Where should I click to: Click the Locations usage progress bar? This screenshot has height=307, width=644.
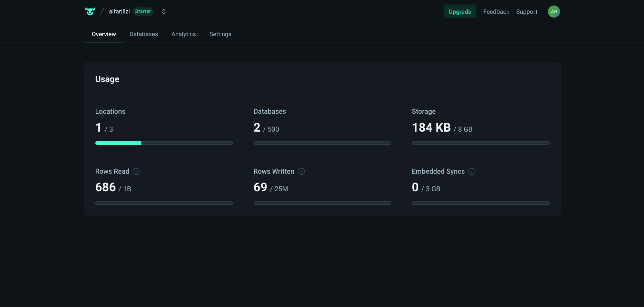pyautogui.click(x=164, y=143)
